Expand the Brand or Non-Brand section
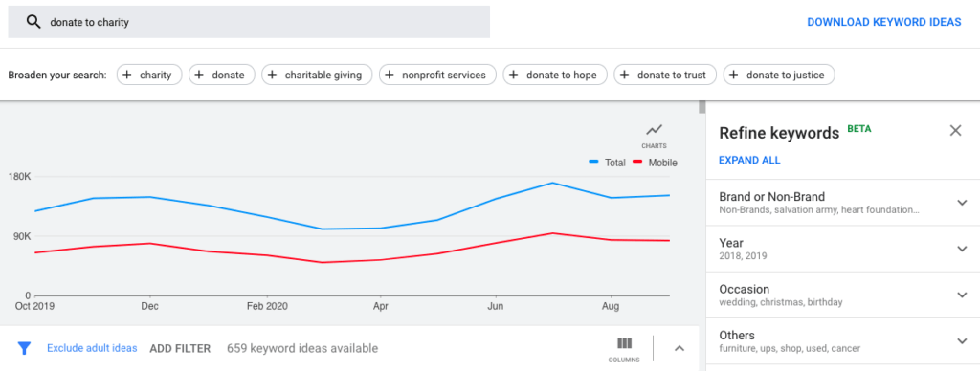This screenshot has width=980, height=371. point(843,203)
